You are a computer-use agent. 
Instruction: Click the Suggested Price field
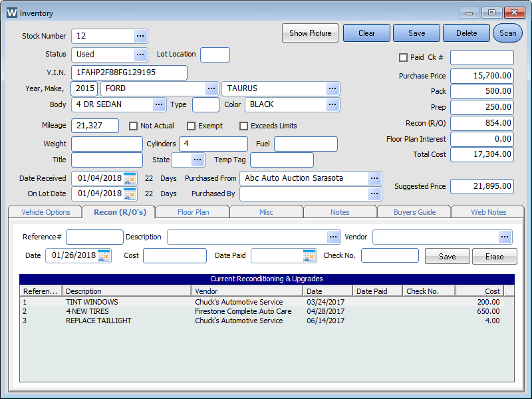click(x=481, y=186)
